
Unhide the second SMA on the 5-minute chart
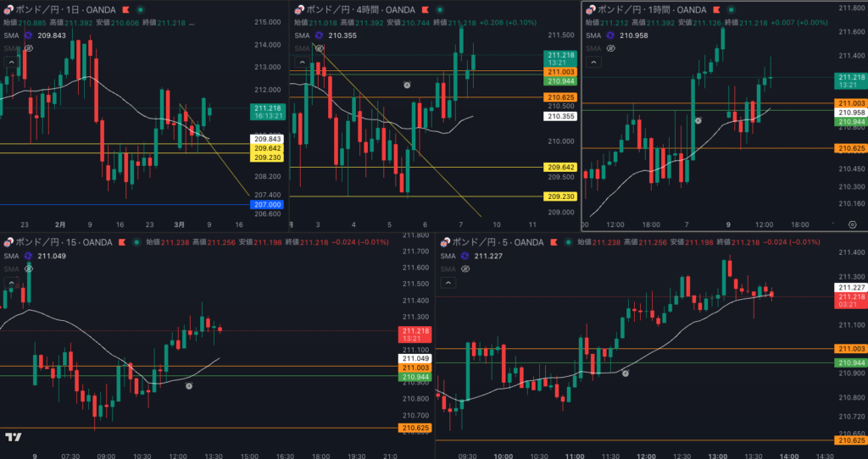pyautogui.click(x=465, y=268)
